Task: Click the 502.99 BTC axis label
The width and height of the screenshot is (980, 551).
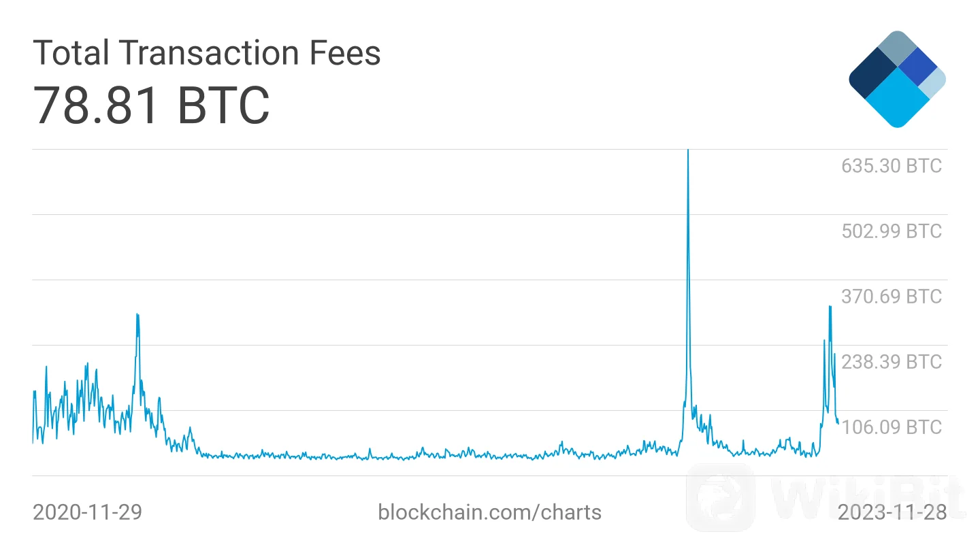Action: pos(892,231)
